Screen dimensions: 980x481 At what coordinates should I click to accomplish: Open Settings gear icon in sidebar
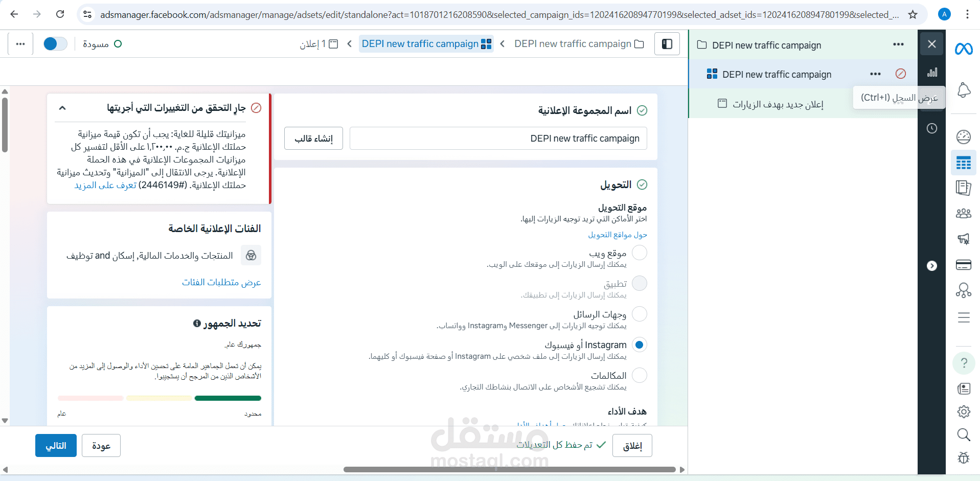point(964,411)
